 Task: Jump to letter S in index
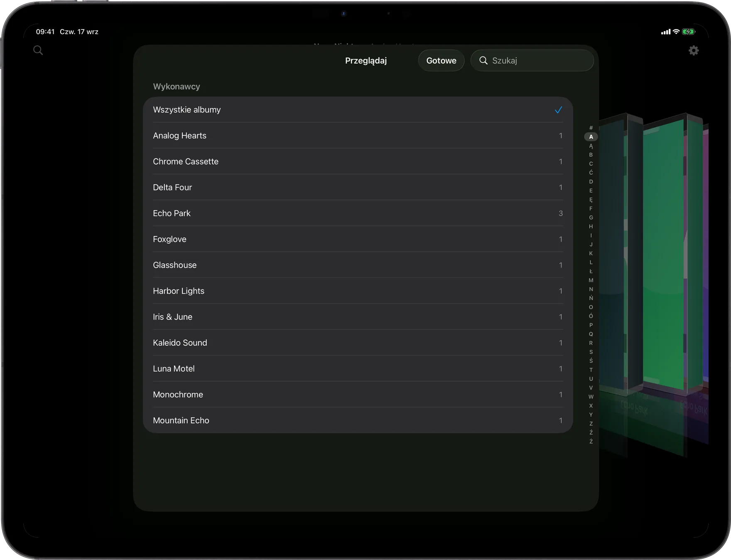(591, 352)
